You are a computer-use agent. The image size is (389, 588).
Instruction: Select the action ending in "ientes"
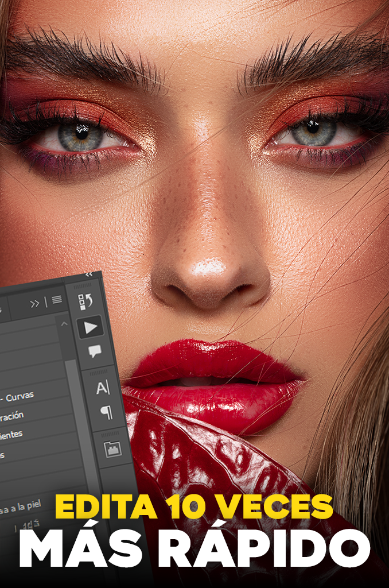11,435
